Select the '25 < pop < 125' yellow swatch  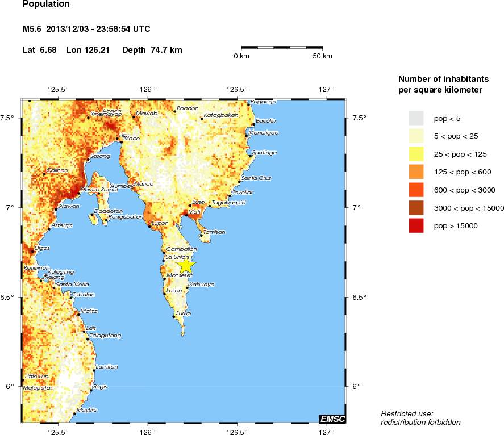coord(416,154)
